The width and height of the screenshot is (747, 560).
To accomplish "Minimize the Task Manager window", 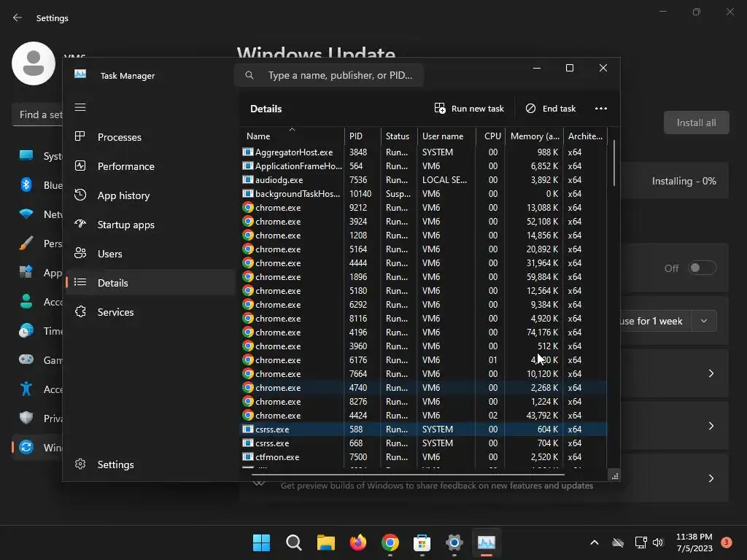I will point(537,68).
